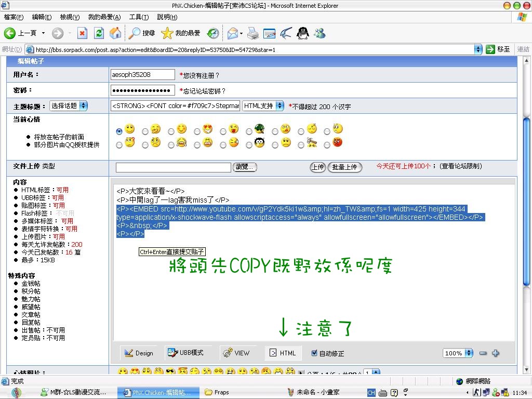Click the QQ penguin toolbar icon
This screenshot has width=532, height=399.
click(x=302, y=33)
